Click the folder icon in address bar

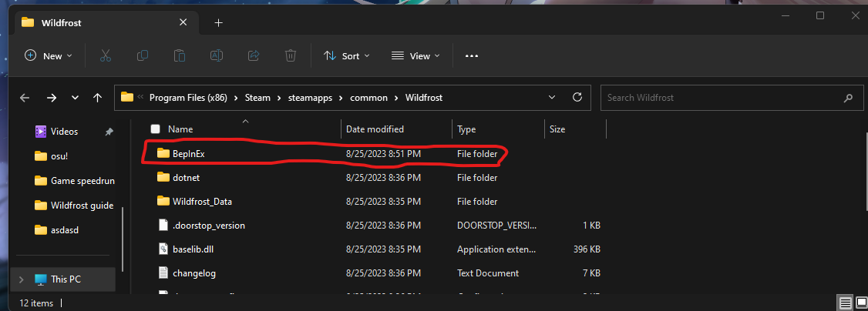(127, 97)
